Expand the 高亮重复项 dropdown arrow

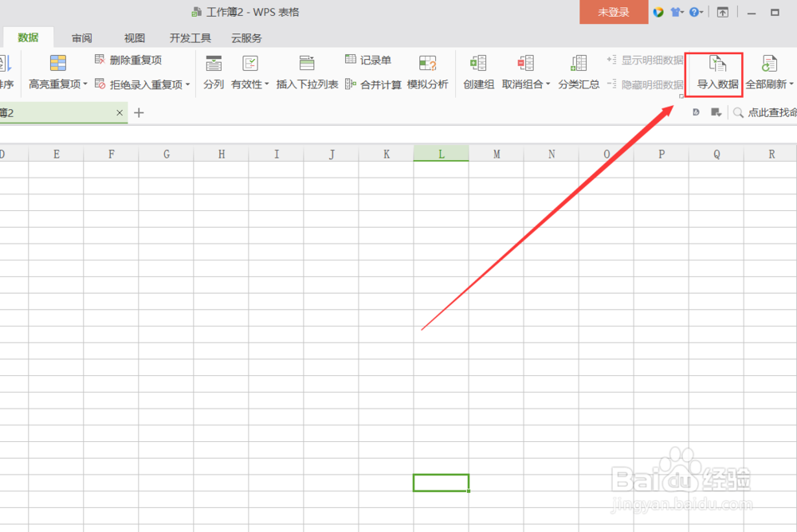coord(85,84)
